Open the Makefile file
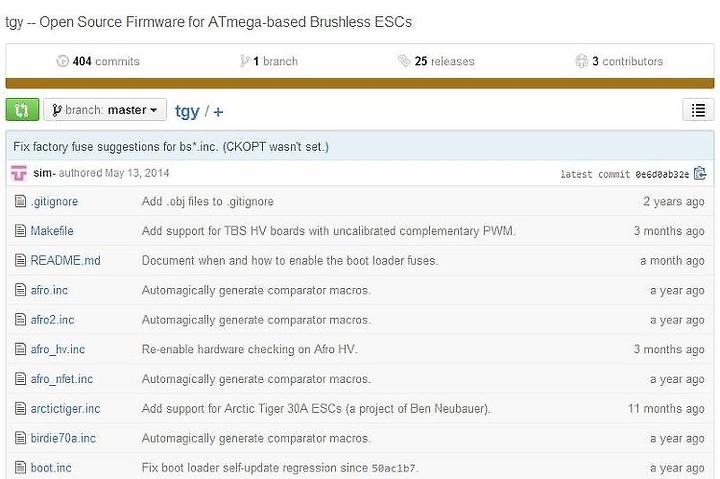The height and width of the screenshot is (479, 720). click(52, 231)
